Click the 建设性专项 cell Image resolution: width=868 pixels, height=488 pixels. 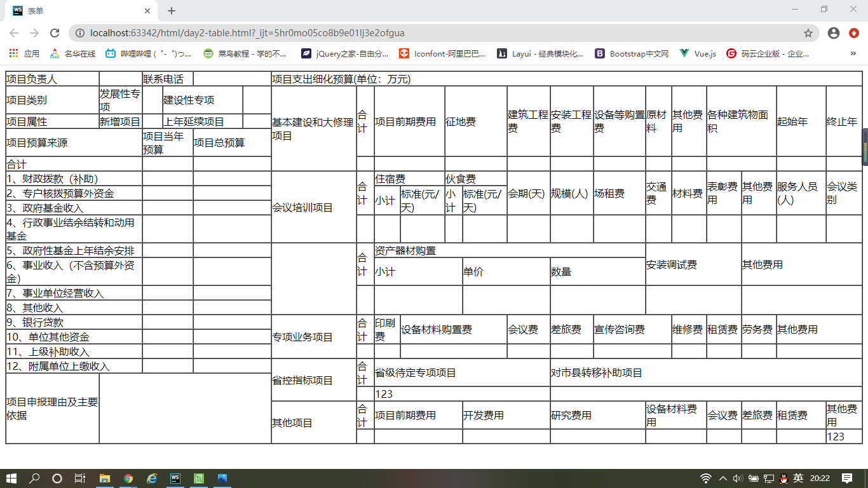point(203,100)
